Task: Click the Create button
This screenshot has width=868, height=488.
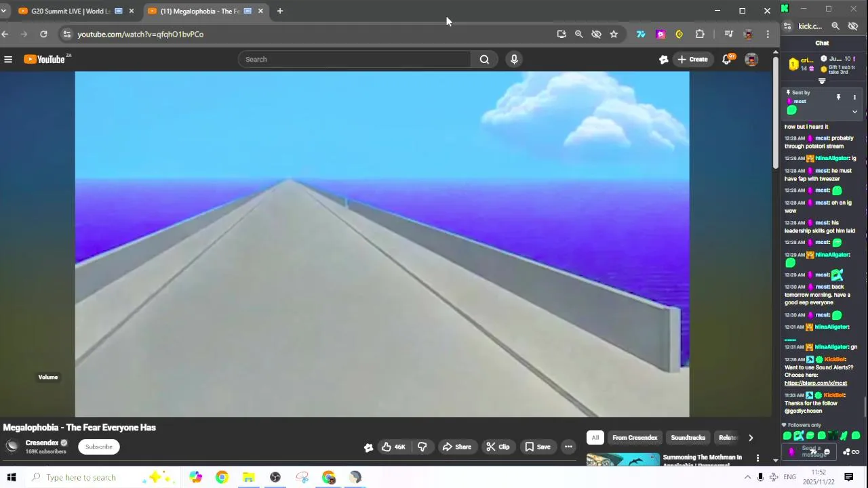Action: 692,60
